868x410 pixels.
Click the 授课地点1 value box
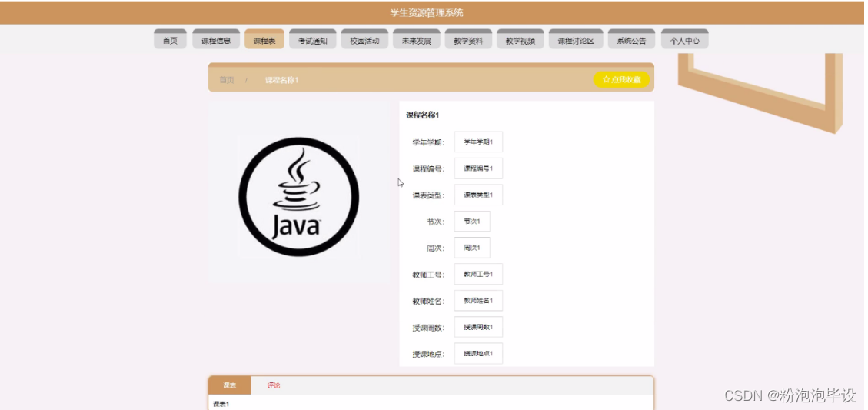coord(478,354)
